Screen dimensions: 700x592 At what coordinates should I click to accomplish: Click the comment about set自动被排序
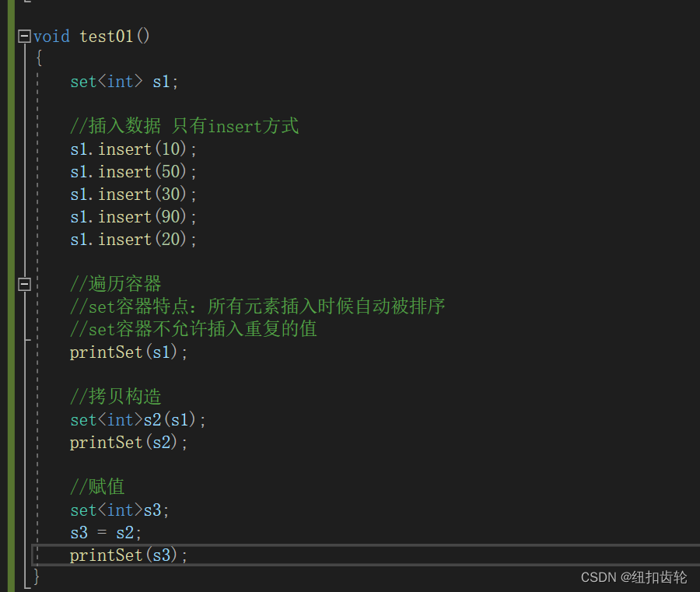[257, 307]
